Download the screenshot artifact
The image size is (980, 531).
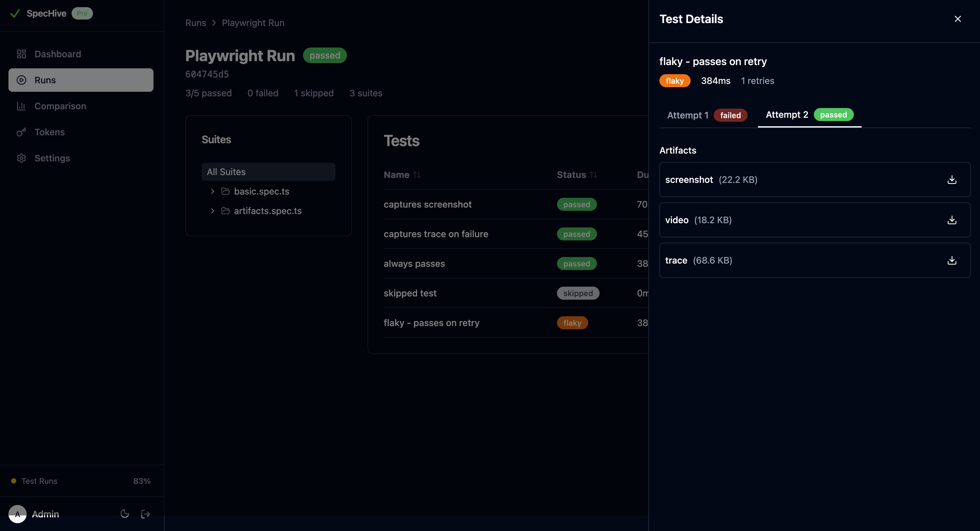pyautogui.click(x=951, y=180)
